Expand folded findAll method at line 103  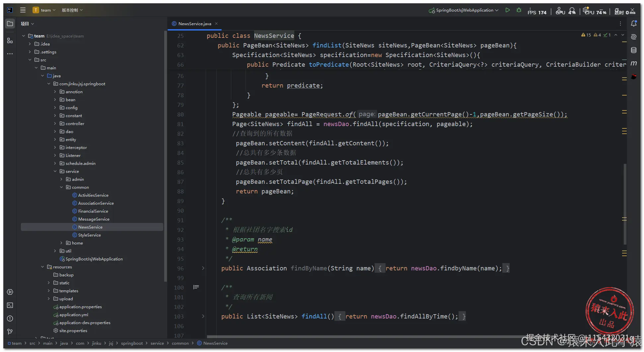[x=203, y=316]
